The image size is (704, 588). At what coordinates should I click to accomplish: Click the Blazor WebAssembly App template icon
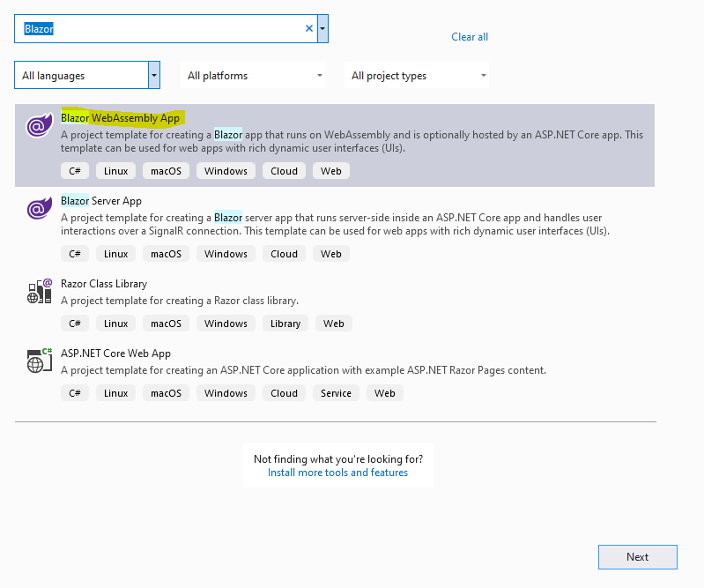[39, 125]
